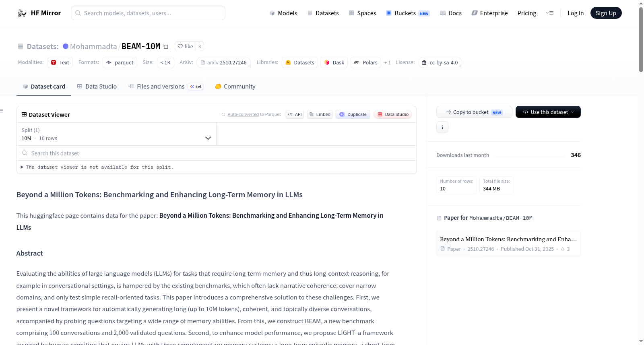Viewport: 644px width, 345px height.
Task: Open Data Studio from the viewer header
Action: coord(393,114)
